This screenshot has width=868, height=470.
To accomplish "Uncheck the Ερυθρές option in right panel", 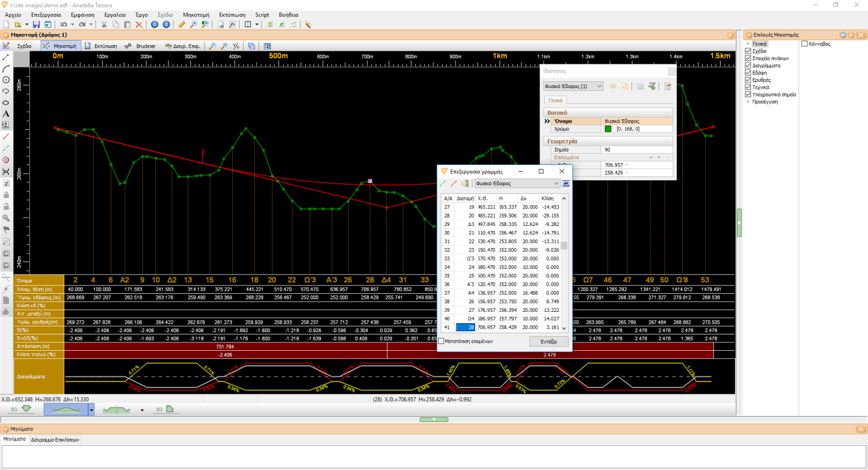I will point(749,79).
